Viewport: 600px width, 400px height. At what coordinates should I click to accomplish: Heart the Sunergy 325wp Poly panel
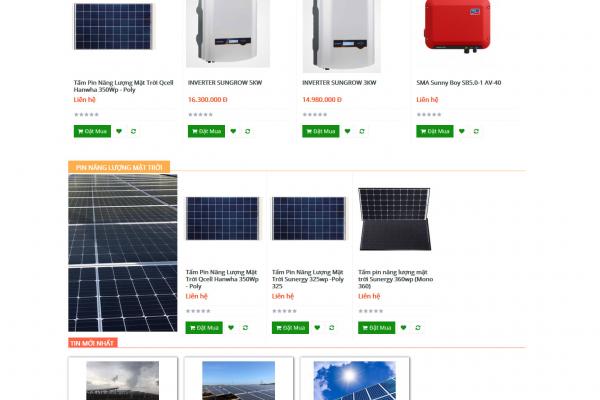(x=318, y=327)
